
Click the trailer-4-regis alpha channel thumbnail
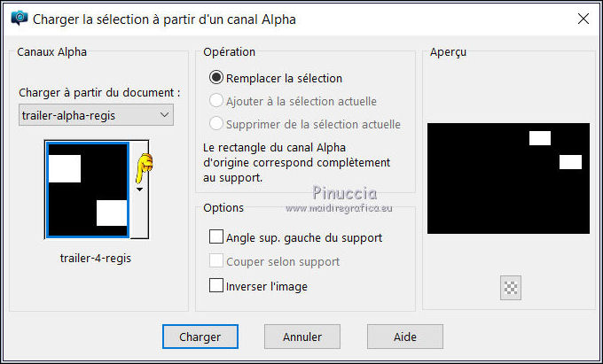(x=88, y=190)
